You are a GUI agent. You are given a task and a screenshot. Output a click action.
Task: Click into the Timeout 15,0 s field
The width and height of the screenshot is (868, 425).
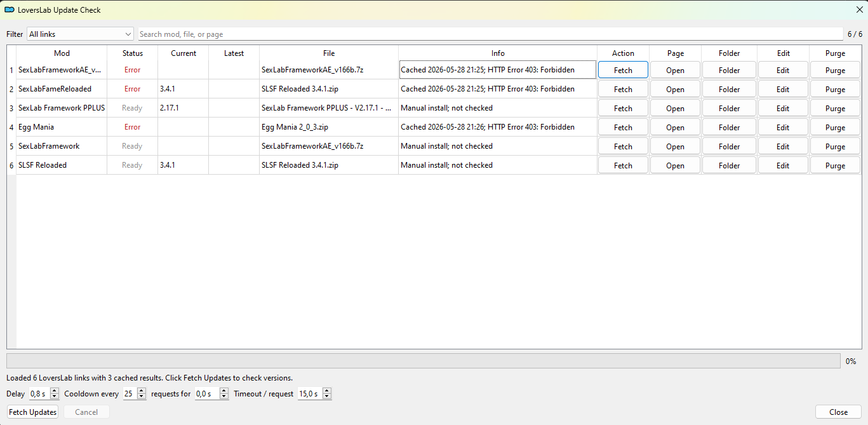[x=309, y=394]
